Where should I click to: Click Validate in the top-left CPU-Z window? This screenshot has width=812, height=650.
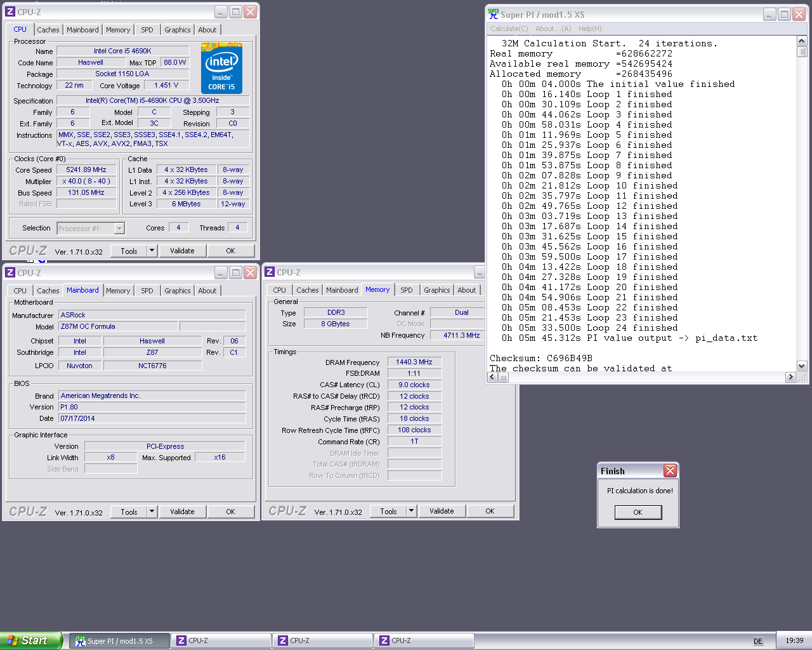coord(182,251)
